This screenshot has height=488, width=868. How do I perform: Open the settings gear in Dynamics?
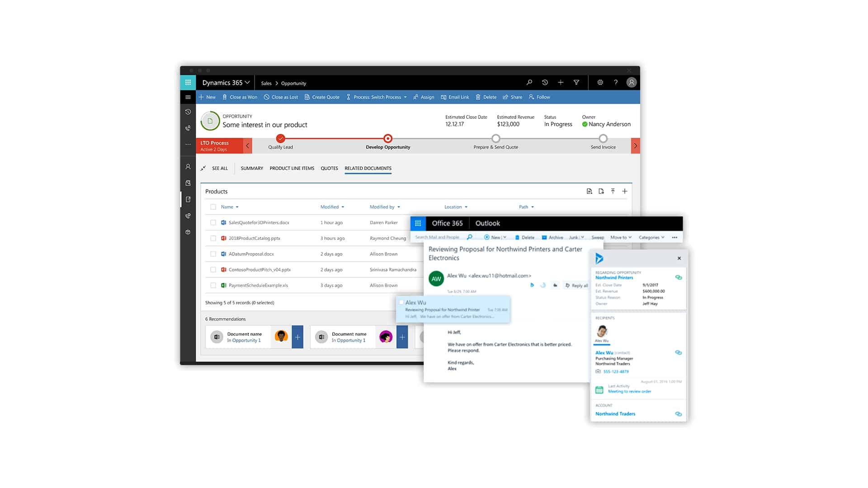[x=600, y=82]
